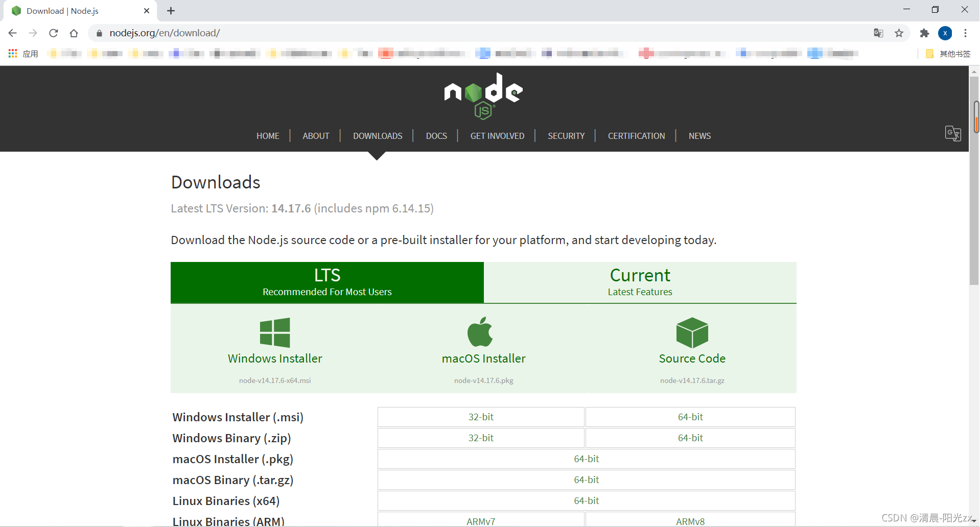The image size is (980, 527).
Task: Open Google Translate icon in address bar
Action: (x=878, y=33)
